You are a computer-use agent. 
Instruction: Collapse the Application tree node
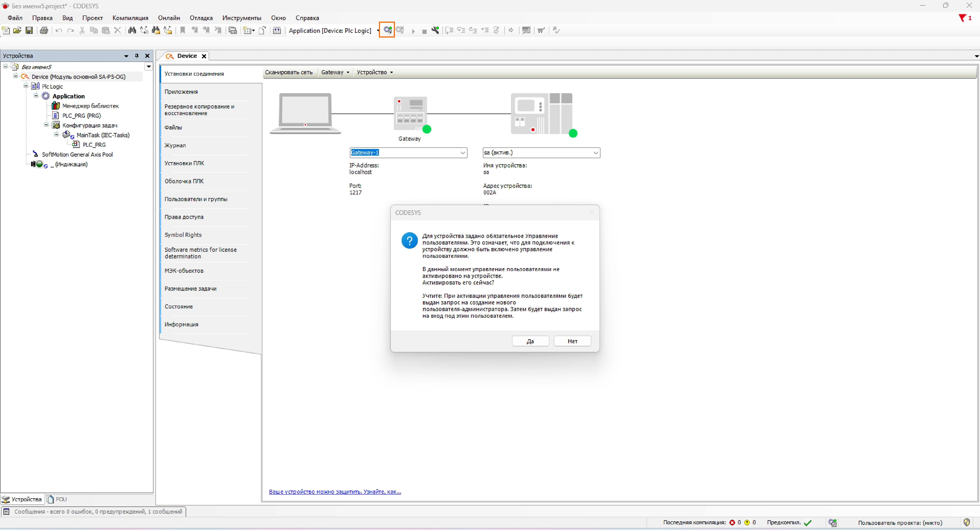click(36, 96)
